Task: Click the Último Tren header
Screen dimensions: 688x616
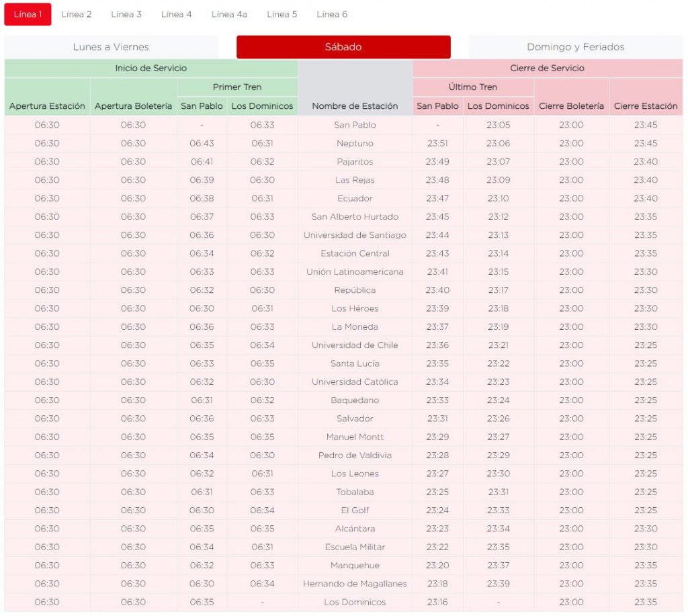Action: [473, 87]
